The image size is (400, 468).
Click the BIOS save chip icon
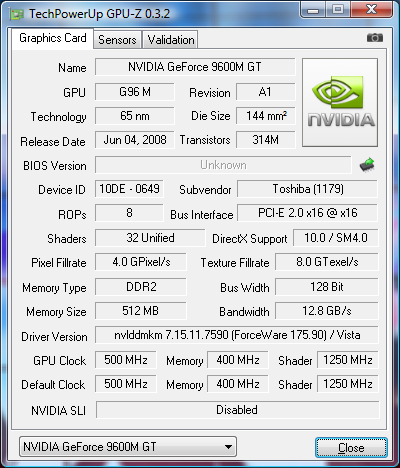click(x=367, y=165)
